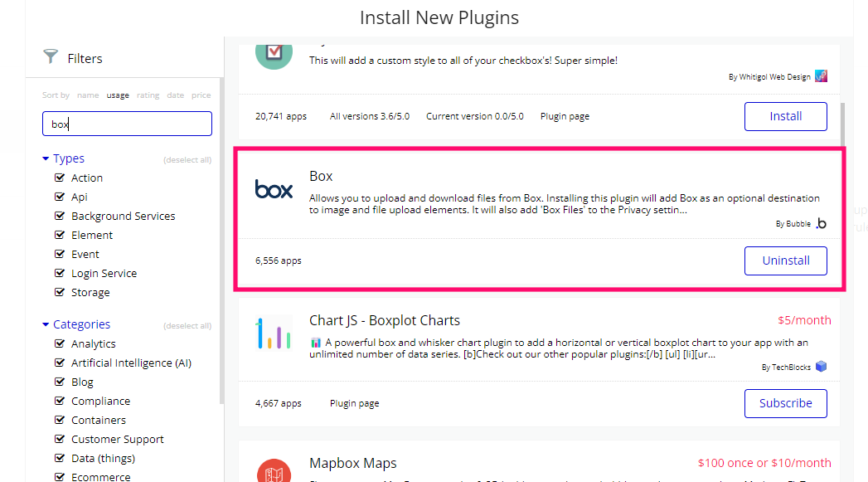Sort plugins by usage
Viewport: 868px width, 482px height.
point(118,95)
